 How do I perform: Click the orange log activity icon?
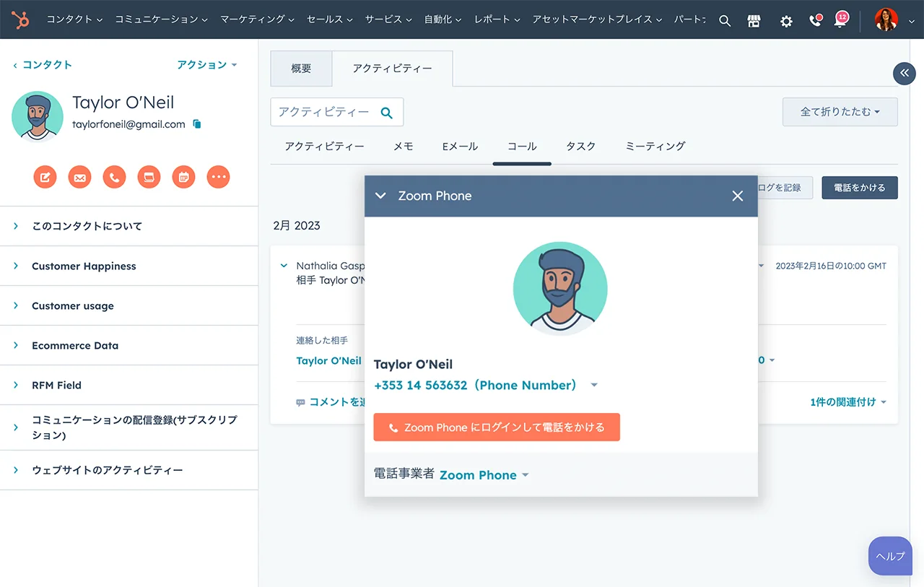(x=149, y=177)
